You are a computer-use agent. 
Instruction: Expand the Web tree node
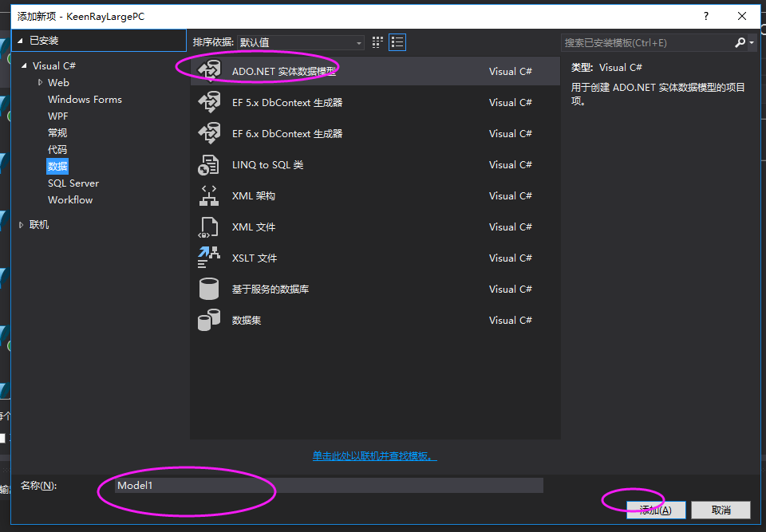pos(40,83)
